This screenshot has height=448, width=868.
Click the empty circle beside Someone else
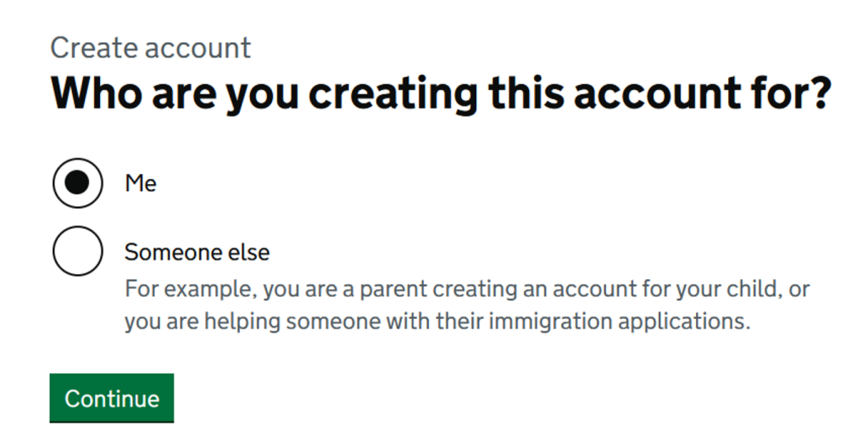[x=77, y=252]
